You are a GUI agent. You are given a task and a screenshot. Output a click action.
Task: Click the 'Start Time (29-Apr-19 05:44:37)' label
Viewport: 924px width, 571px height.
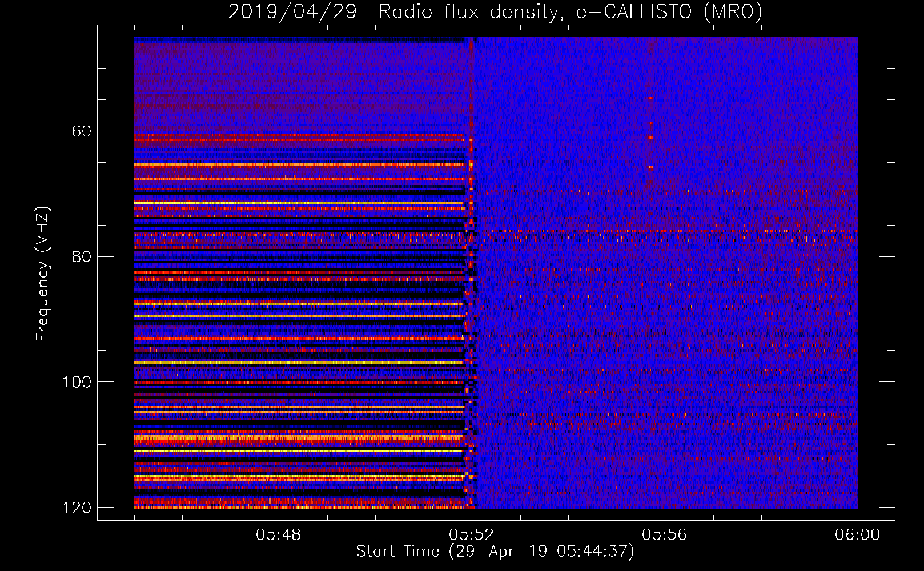495,552
